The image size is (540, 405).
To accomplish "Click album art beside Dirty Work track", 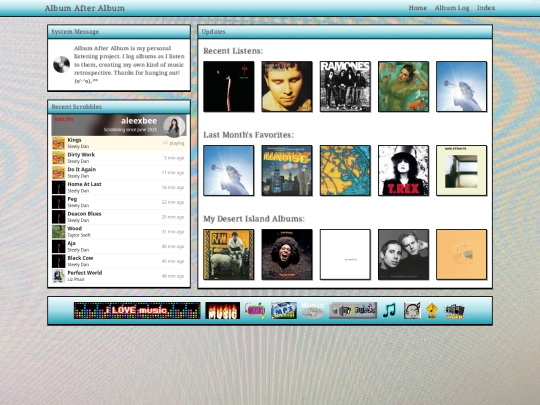I will (59, 158).
